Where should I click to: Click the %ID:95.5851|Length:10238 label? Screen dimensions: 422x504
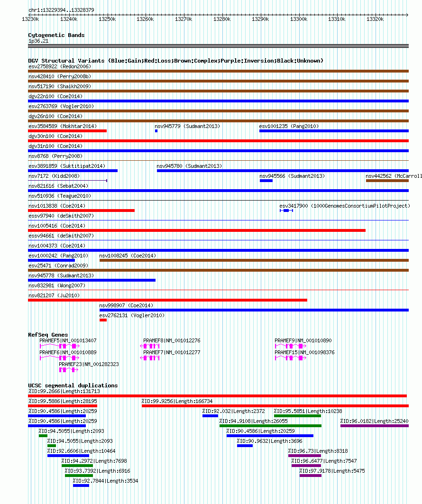click(x=308, y=412)
